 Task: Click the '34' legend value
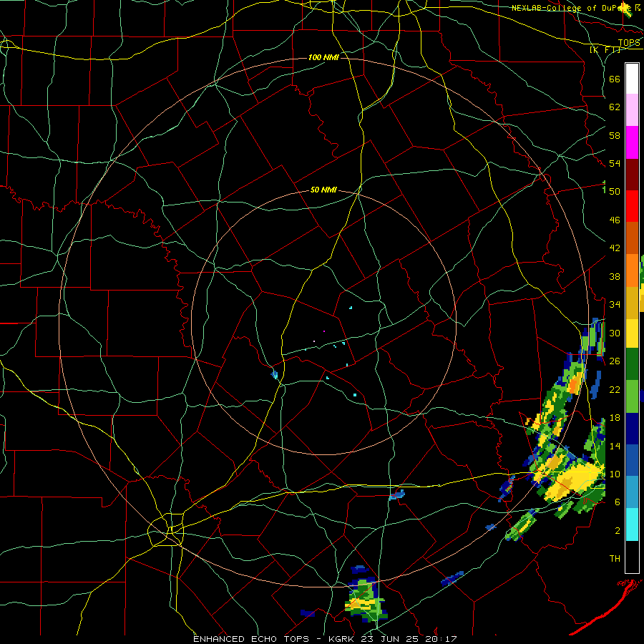[615, 305]
